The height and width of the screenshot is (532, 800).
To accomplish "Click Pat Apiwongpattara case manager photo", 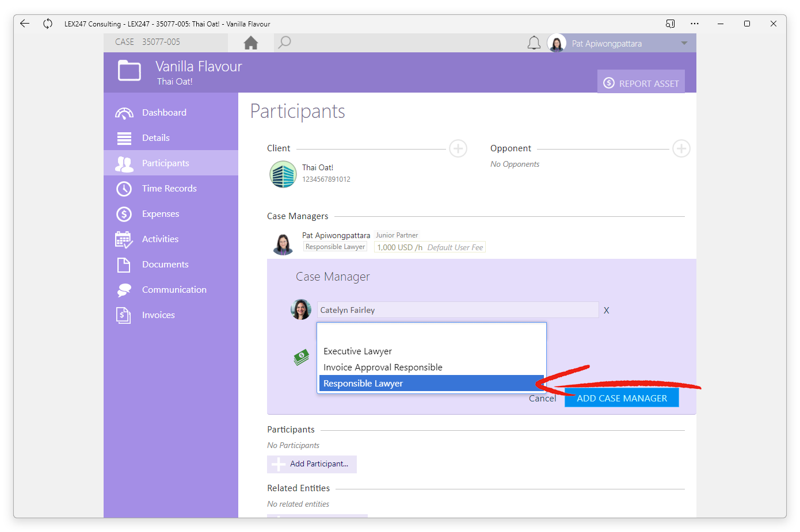I will (283, 244).
